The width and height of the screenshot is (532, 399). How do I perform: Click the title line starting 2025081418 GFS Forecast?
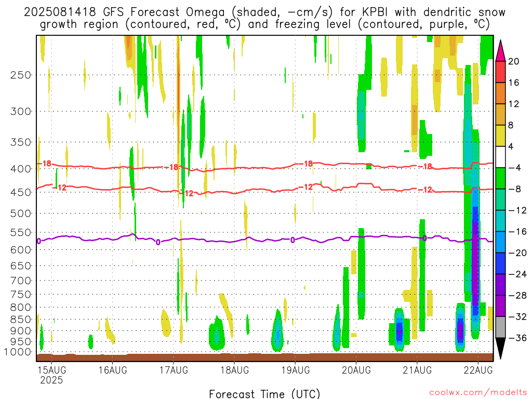[264, 12]
